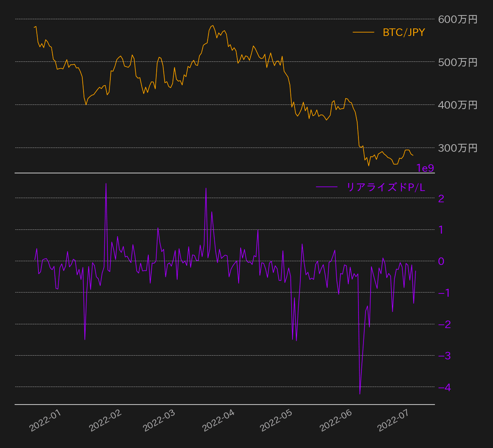
Task: Select the 2022-01 x-axis date label
Action: point(45,420)
